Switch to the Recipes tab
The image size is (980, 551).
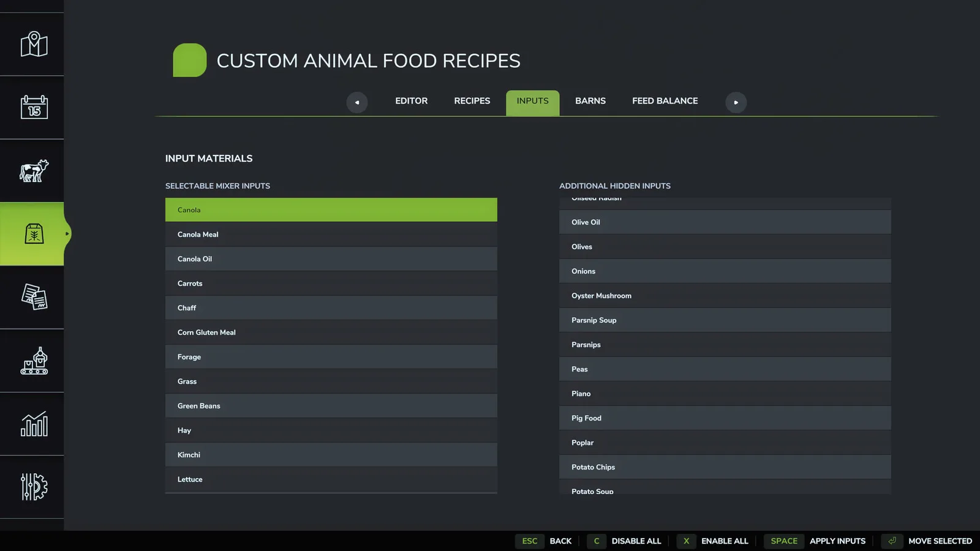[472, 101]
